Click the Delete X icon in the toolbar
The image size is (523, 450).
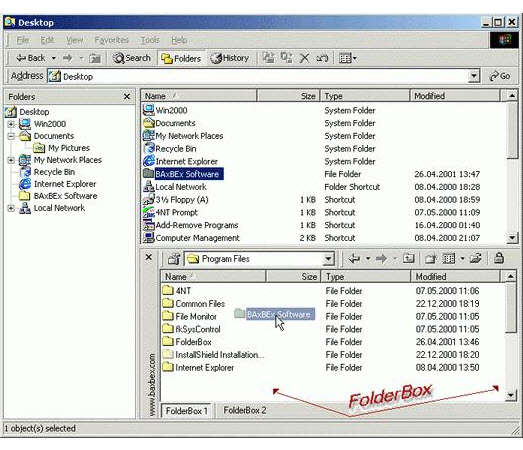(x=304, y=58)
